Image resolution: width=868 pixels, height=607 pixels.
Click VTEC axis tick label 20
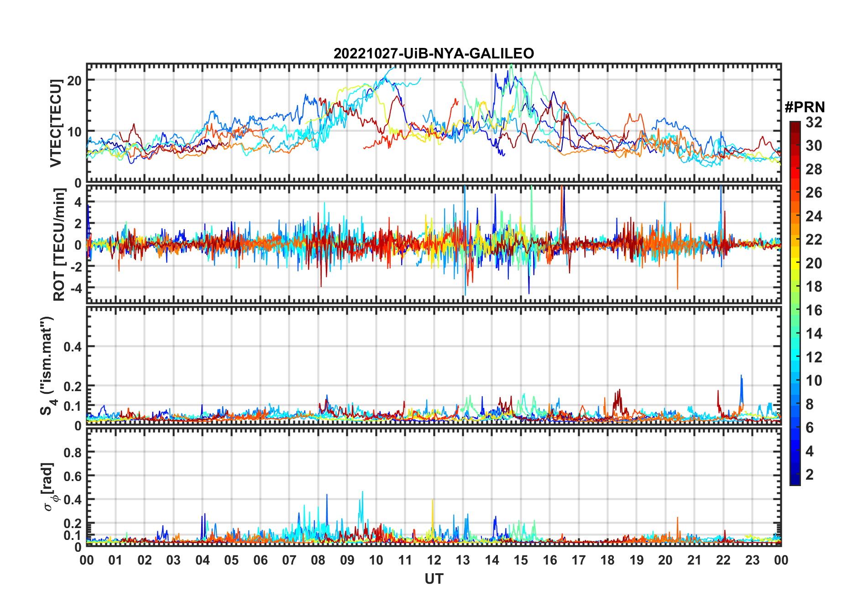74,80
